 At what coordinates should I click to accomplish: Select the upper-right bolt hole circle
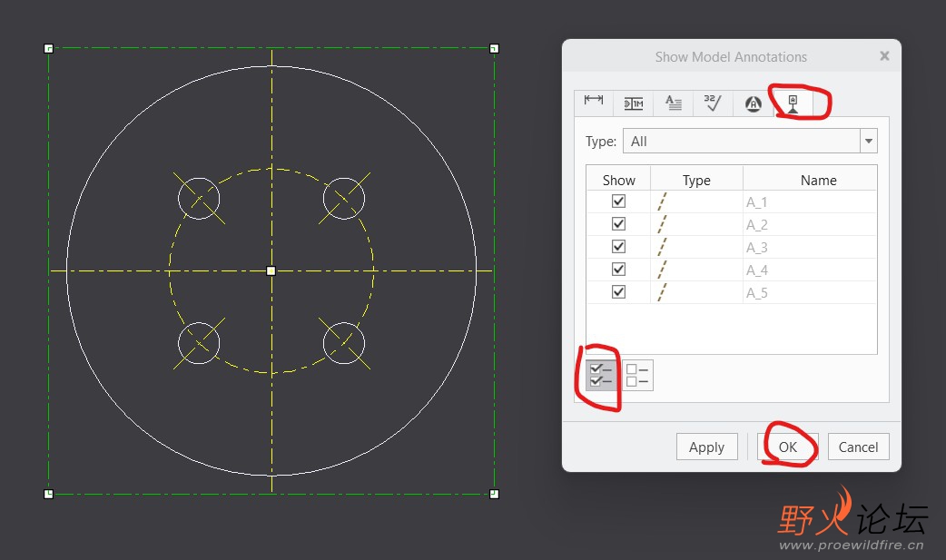[344, 199]
